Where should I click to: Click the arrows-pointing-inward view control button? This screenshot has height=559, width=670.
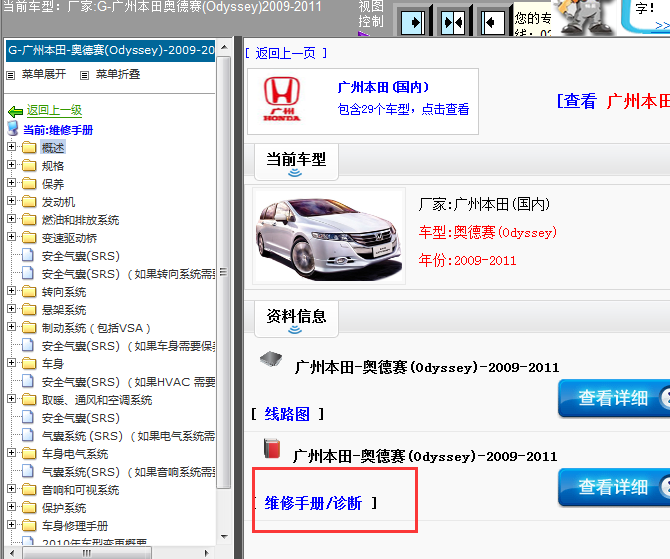coord(453,21)
